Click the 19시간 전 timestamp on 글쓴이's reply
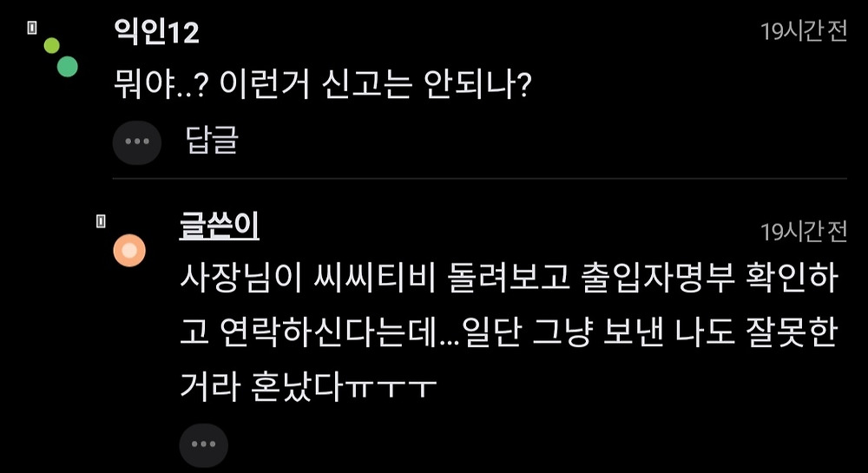868x473 pixels. (804, 232)
